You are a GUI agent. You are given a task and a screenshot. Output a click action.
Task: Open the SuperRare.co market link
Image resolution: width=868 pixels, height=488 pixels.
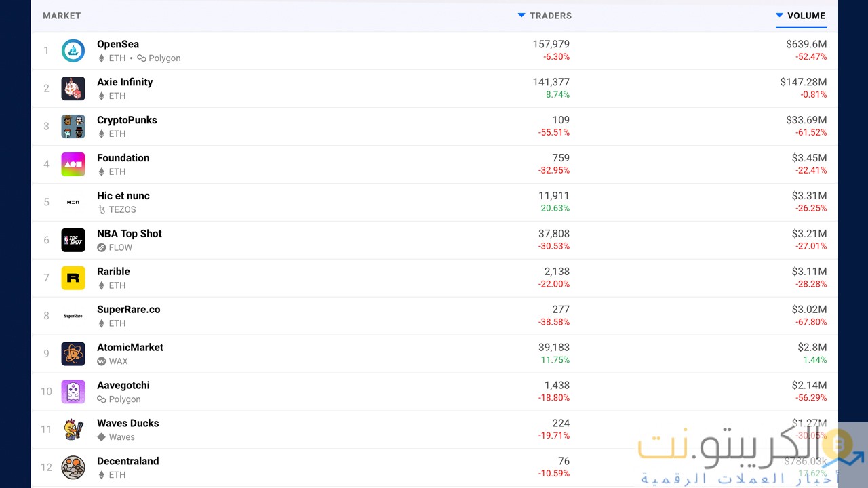click(x=129, y=310)
